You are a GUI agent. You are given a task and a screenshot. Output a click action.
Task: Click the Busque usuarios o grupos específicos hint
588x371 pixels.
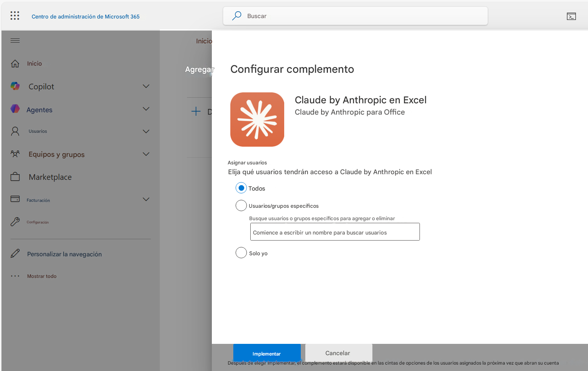[322, 218]
